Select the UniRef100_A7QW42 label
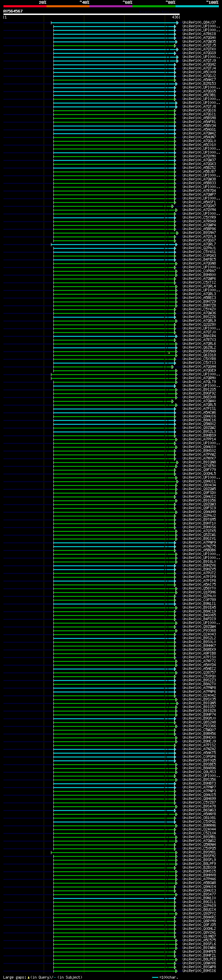222x980 pixels. 199,133
